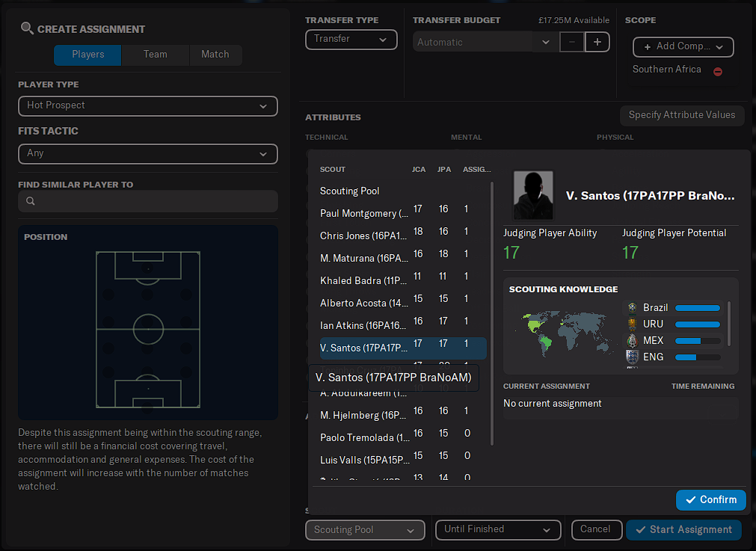
Task: Select Scouting Pool row in scout list
Action: (403, 191)
